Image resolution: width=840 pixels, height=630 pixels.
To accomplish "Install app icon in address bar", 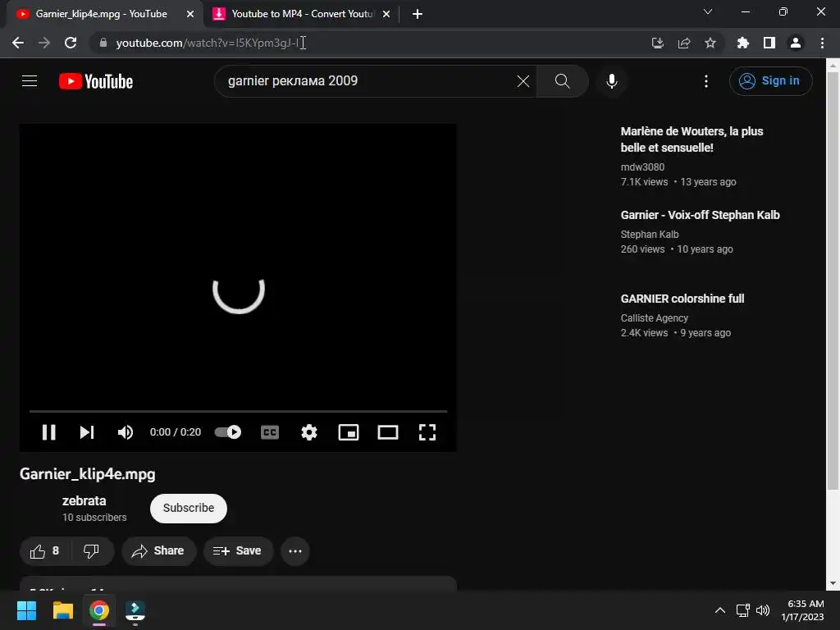I will click(658, 43).
